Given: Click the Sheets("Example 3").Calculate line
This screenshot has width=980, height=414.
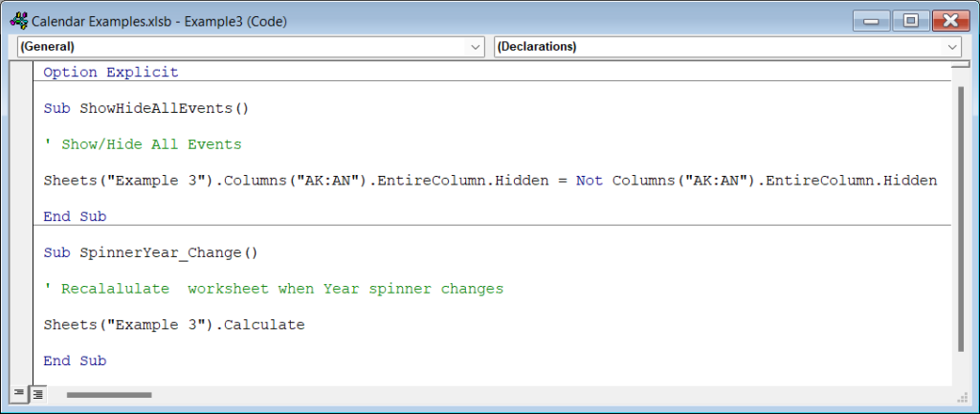Looking at the screenshot, I should click(173, 325).
